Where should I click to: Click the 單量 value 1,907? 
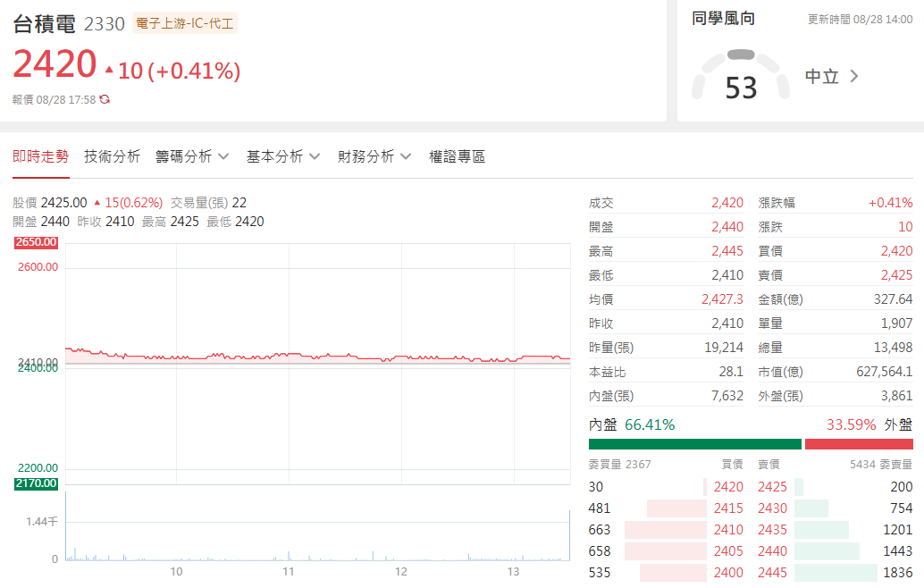pyautogui.click(x=896, y=323)
